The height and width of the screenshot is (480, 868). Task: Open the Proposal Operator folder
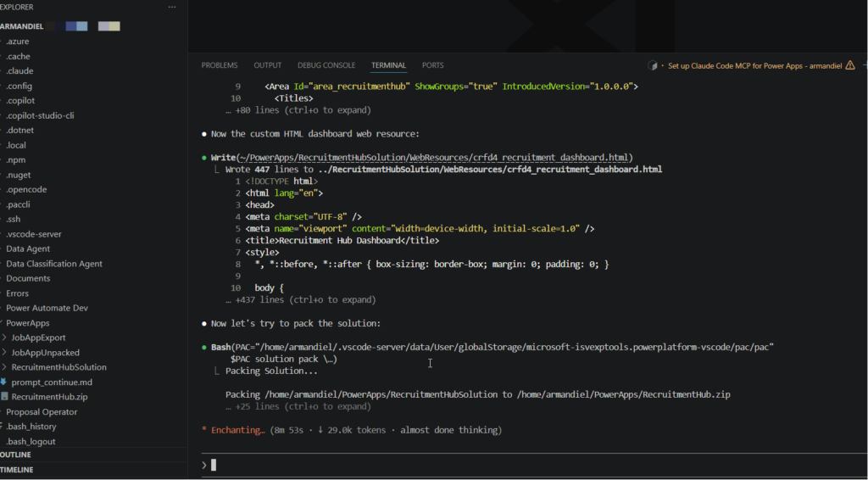tap(42, 412)
